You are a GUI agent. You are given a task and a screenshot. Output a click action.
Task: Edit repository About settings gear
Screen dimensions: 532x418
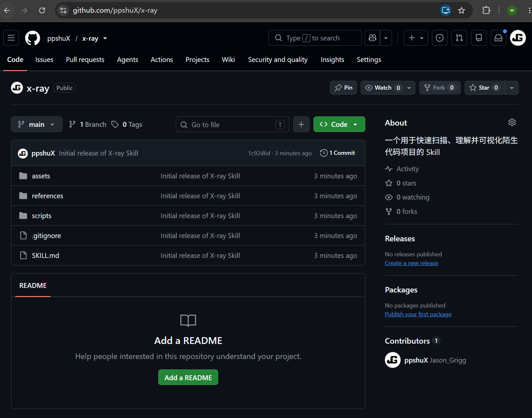click(x=512, y=123)
